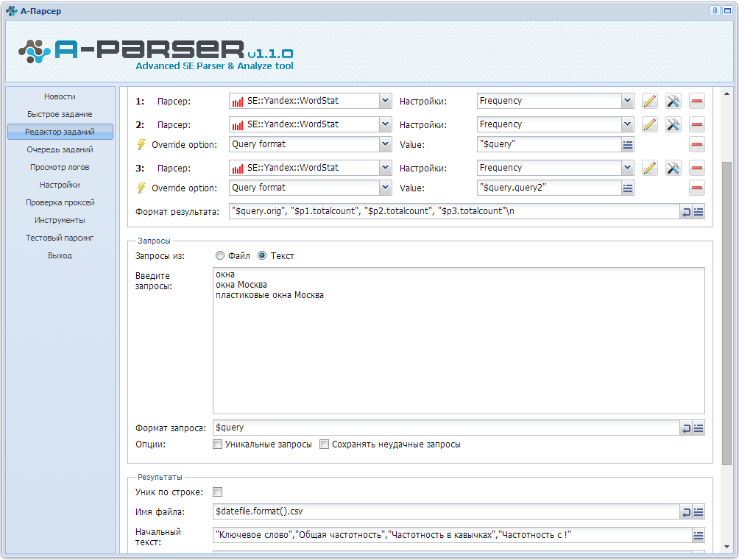The width and height of the screenshot is (739, 560).
Task: Click wrap icon in Формат результата field
Action: pos(686,212)
